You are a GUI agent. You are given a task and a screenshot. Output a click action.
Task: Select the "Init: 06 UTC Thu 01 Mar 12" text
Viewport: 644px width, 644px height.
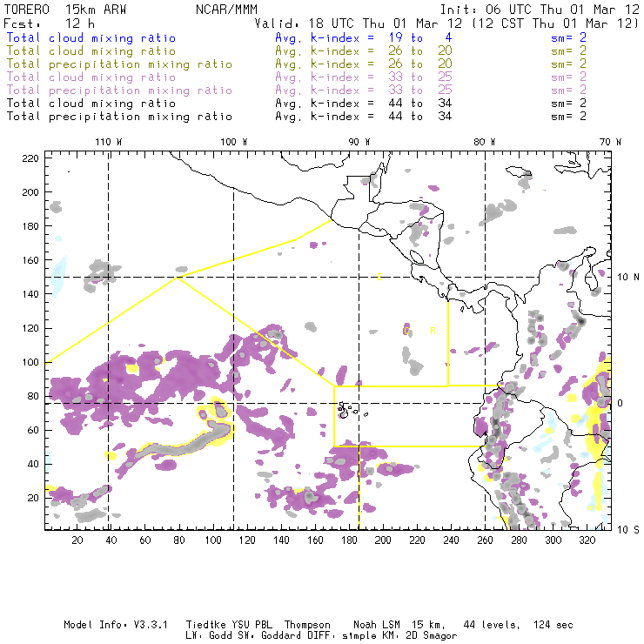coord(540,10)
